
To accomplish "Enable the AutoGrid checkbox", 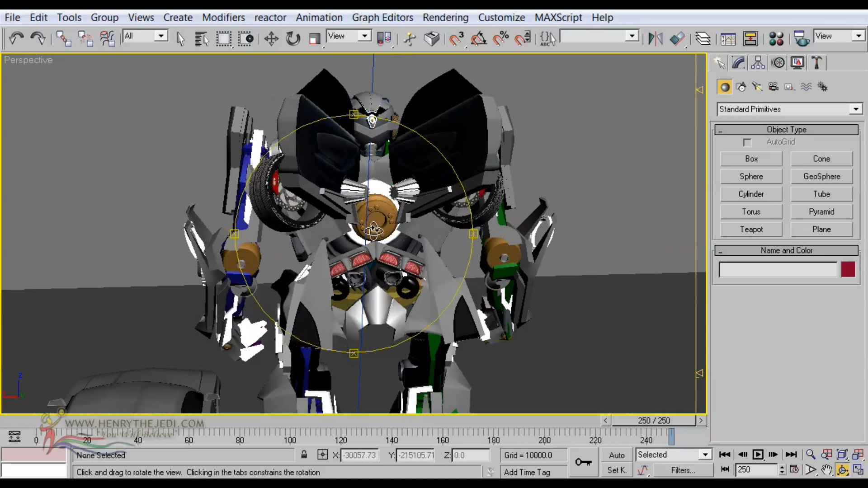I will tap(747, 143).
